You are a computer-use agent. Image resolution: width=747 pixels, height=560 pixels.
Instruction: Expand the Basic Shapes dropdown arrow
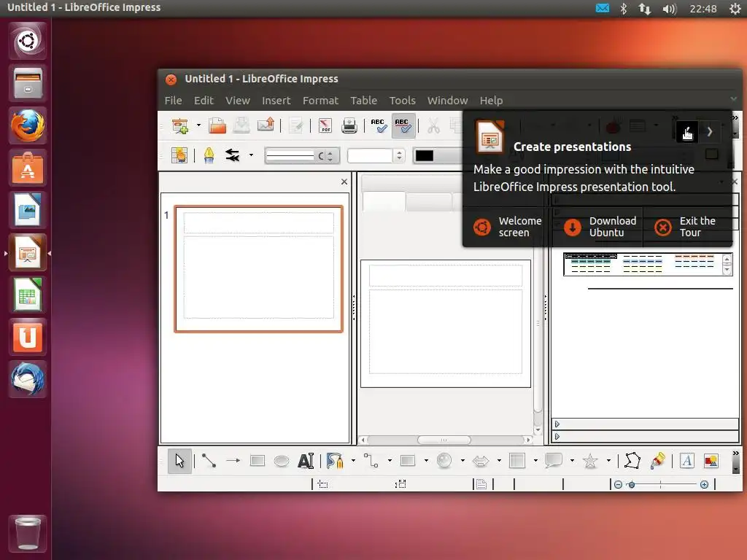tap(426, 461)
